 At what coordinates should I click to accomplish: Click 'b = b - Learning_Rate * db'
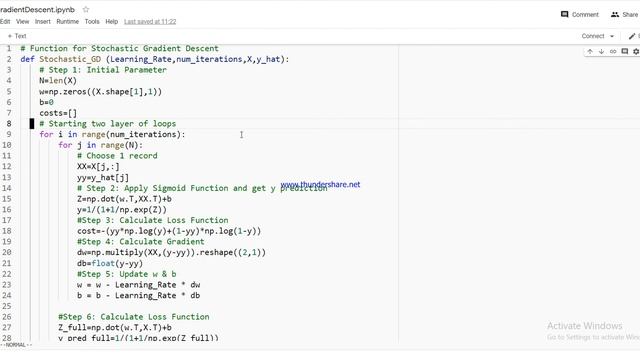(x=138, y=296)
